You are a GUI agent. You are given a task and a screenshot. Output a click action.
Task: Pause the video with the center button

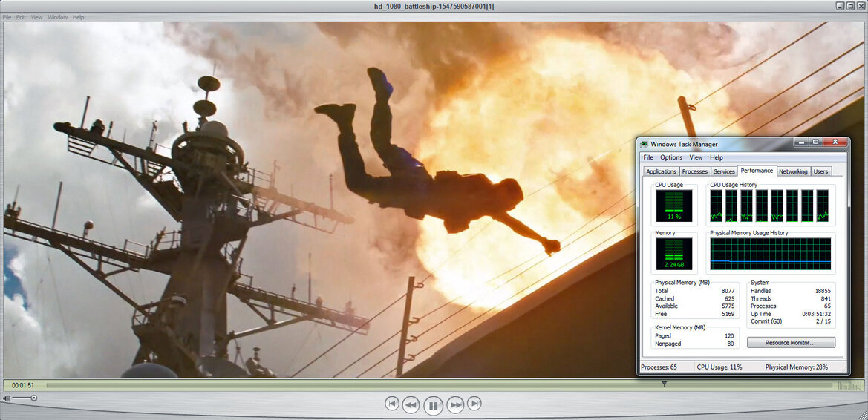tap(433, 406)
